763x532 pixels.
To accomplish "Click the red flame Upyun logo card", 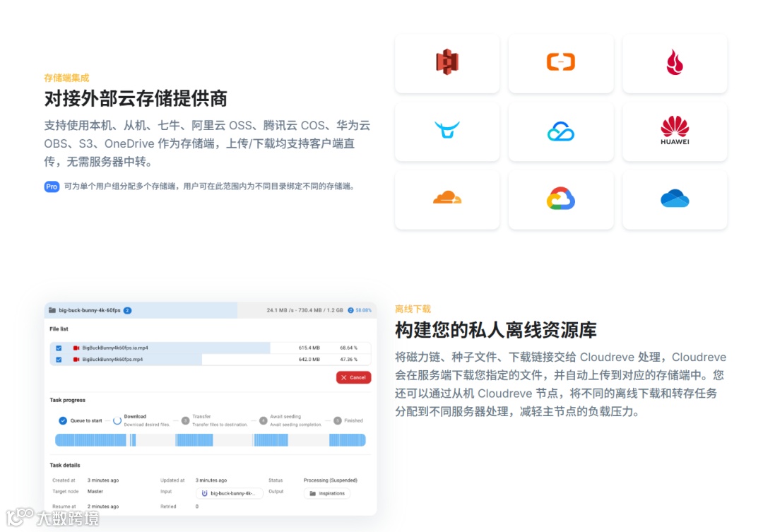I will (x=675, y=64).
